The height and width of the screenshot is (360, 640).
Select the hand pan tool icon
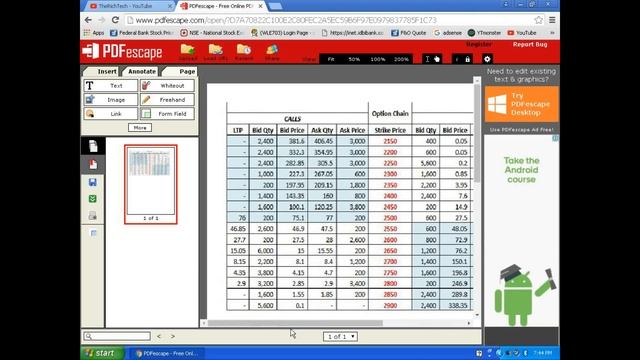pos(437,59)
